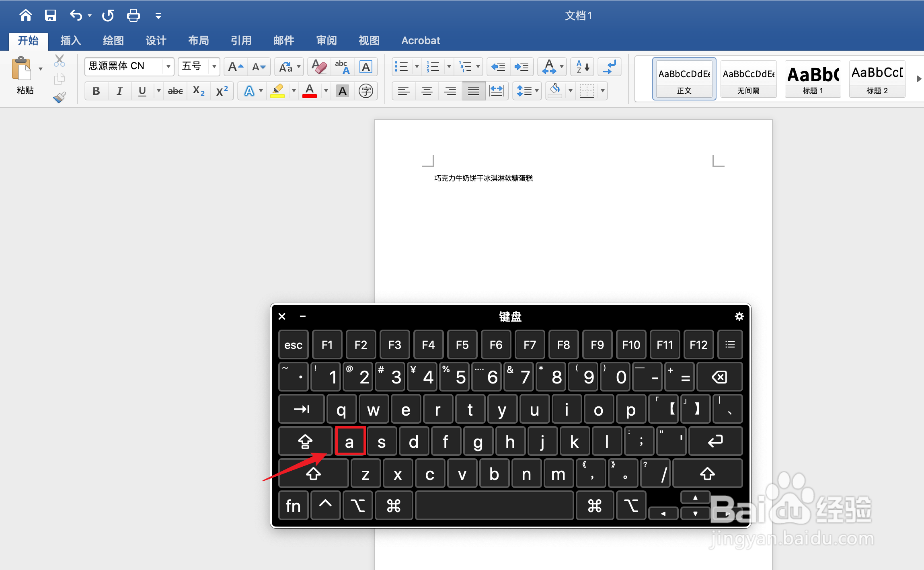Click the print icon in title bar
This screenshot has width=924, height=570.
[133, 16]
